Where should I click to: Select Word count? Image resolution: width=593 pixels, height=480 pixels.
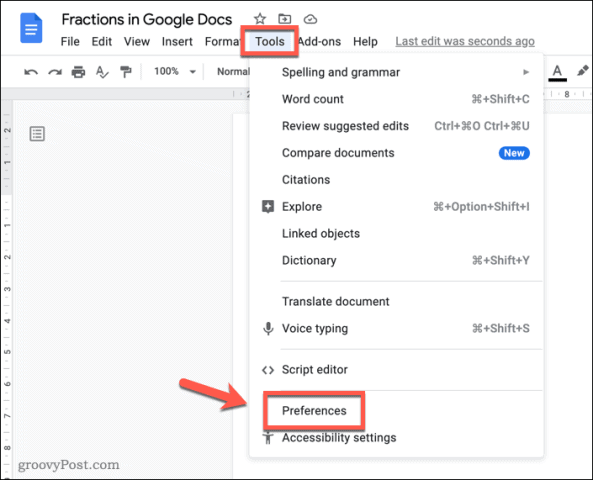[396, 99]
